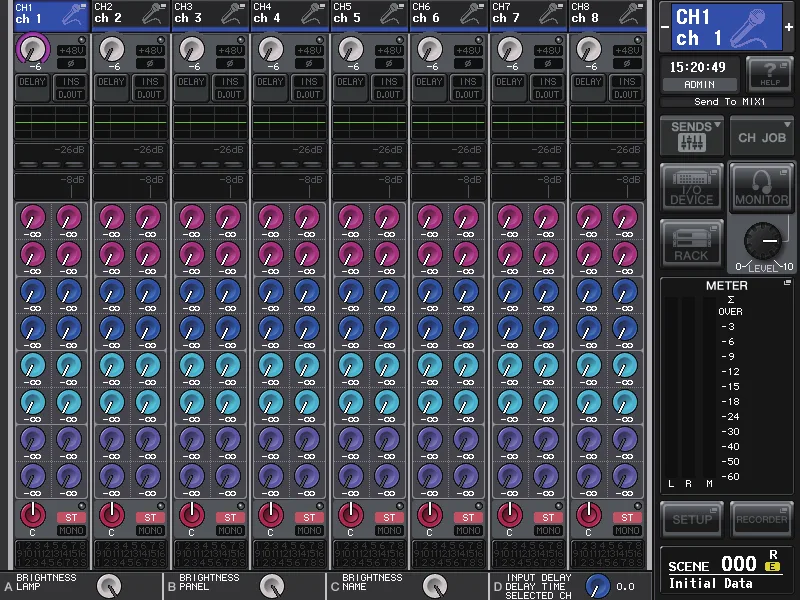Viewport: 800px width, 600px height.
Task: Open the CH JOB dropdown menu
Action: (x=762, y=136)
